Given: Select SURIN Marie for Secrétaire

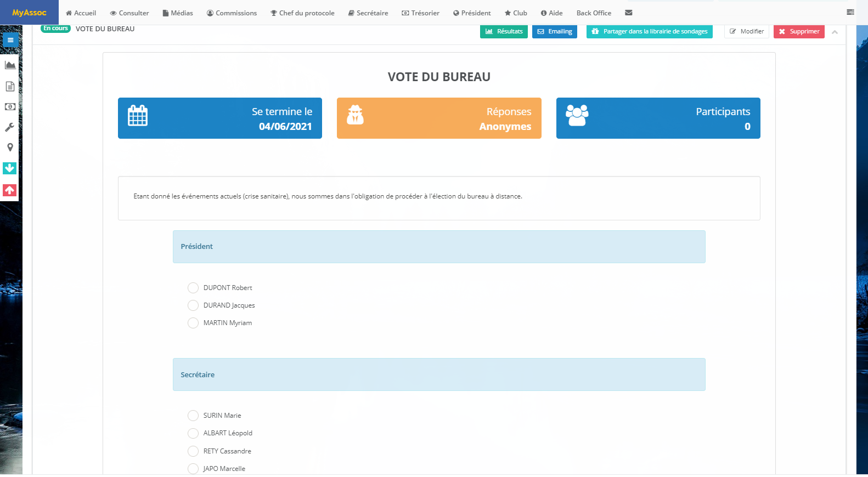Looking at the screenshot, I should pyautogui.click(x=193, y=416).
